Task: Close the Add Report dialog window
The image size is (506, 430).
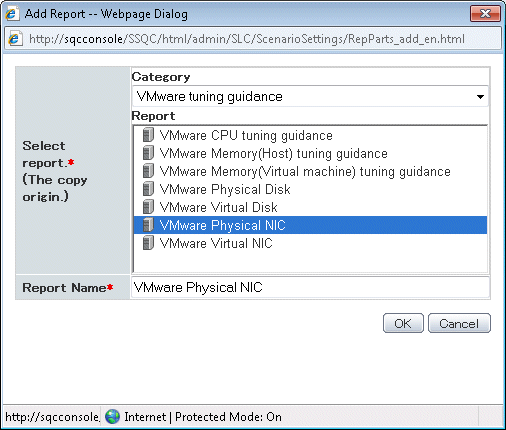Action: 485,14
